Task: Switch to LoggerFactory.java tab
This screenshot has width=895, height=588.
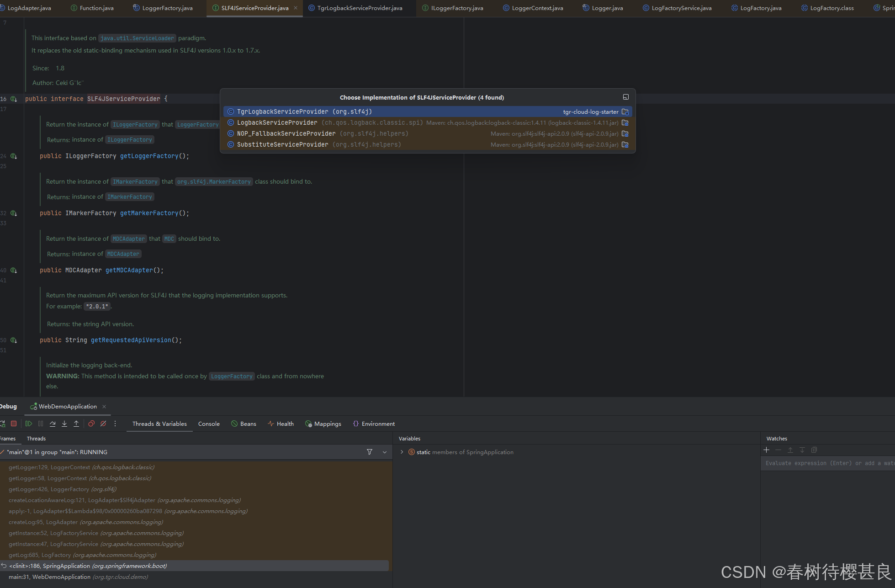Action: [x=163, y=8]
